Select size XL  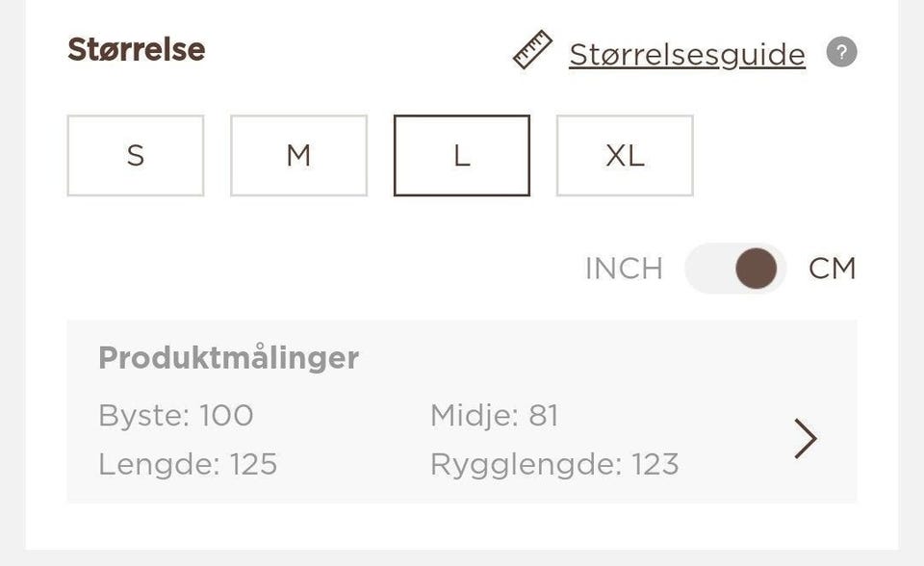626,155
